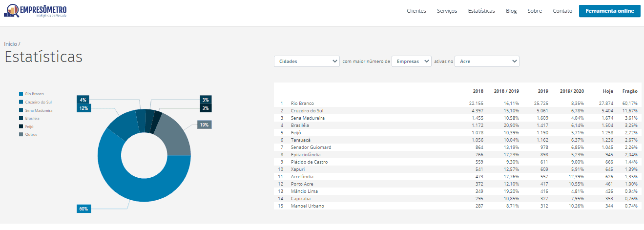Image resolution: width=644 pixels, height=230 pixels.
Task: Go to the Serviços menu
Action: (447, 11)
